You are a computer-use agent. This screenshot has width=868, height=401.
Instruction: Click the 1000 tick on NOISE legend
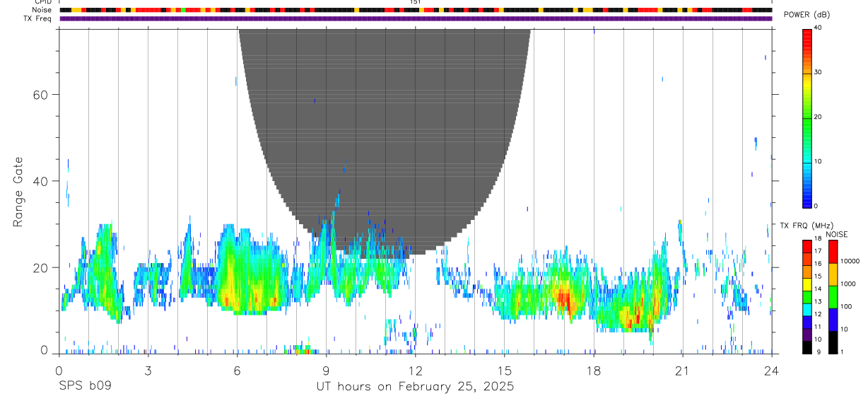(x=849, y=284)
